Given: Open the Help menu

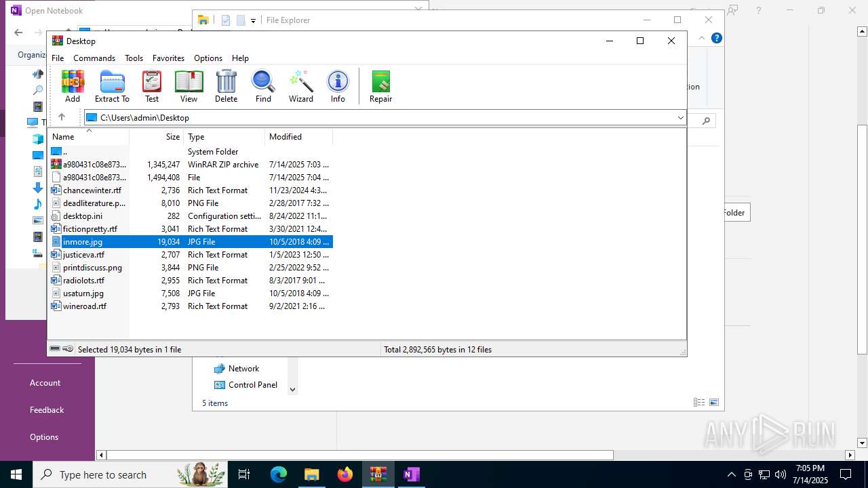Looking at the screenshot, I should [240, 58].
